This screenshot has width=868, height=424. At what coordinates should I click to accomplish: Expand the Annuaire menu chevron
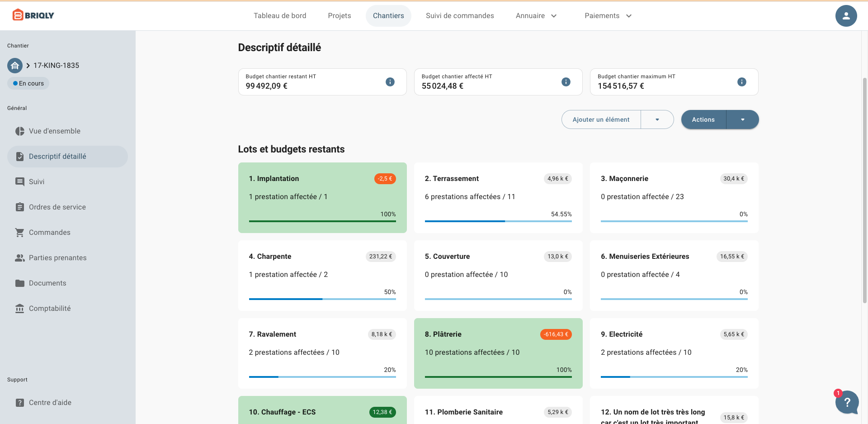point(554,16)
